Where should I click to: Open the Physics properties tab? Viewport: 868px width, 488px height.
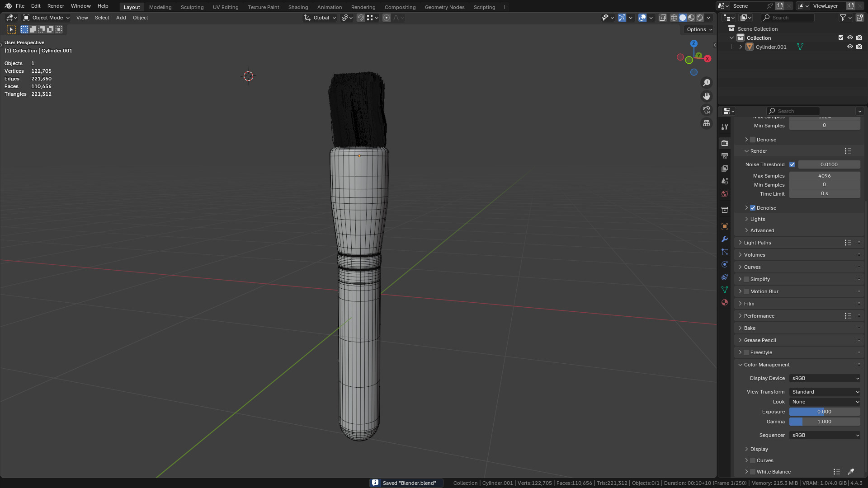tap(725, 264)
